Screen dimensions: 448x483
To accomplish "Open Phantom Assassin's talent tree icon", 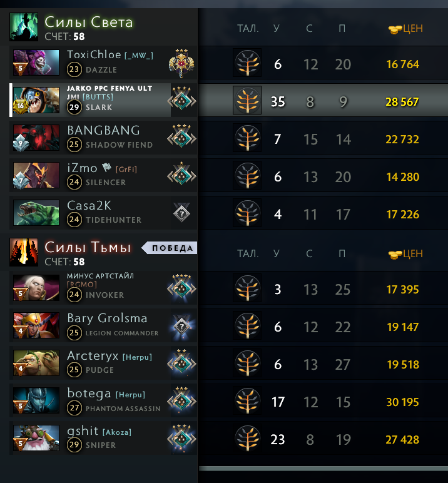I will click(247, 400).
